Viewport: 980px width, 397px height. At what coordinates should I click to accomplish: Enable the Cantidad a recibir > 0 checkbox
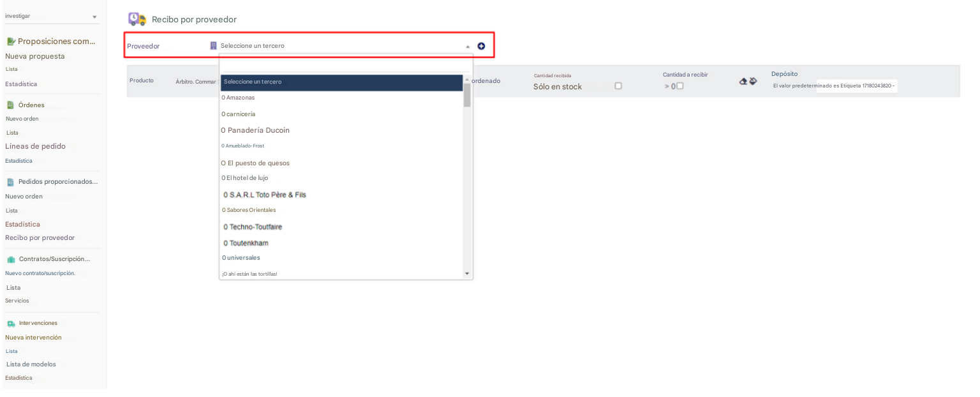point(680,86)
